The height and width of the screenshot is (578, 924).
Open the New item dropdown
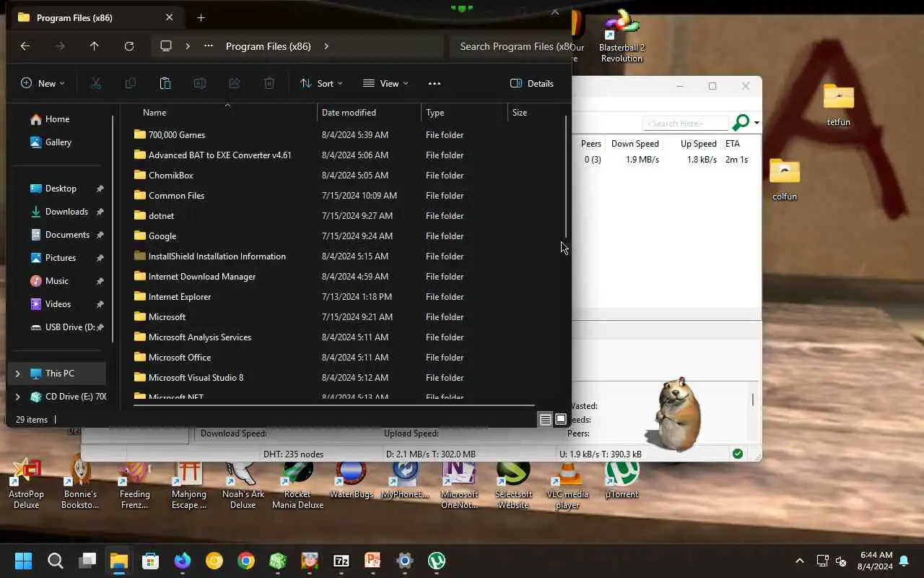(43, 84)
